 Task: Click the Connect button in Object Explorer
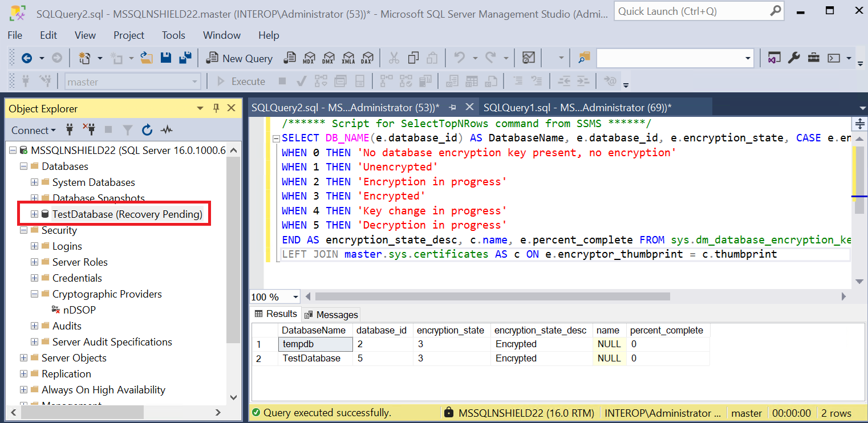(x=34, y=130)
